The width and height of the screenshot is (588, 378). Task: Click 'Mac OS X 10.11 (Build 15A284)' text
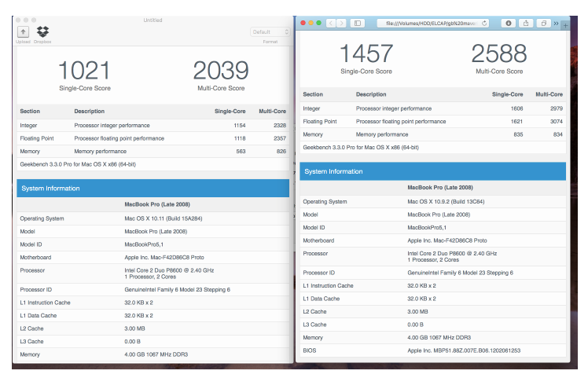tap(164, 218)
